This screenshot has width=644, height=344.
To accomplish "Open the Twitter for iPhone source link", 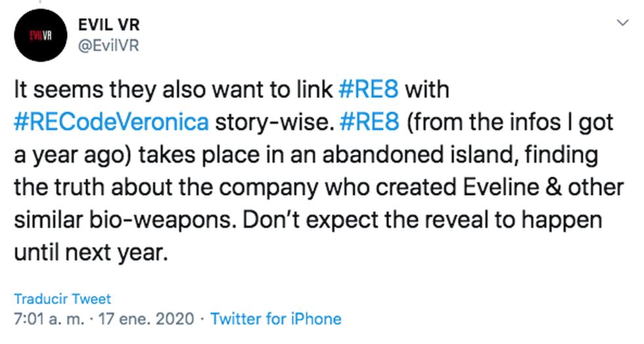I will pos(276,320).
